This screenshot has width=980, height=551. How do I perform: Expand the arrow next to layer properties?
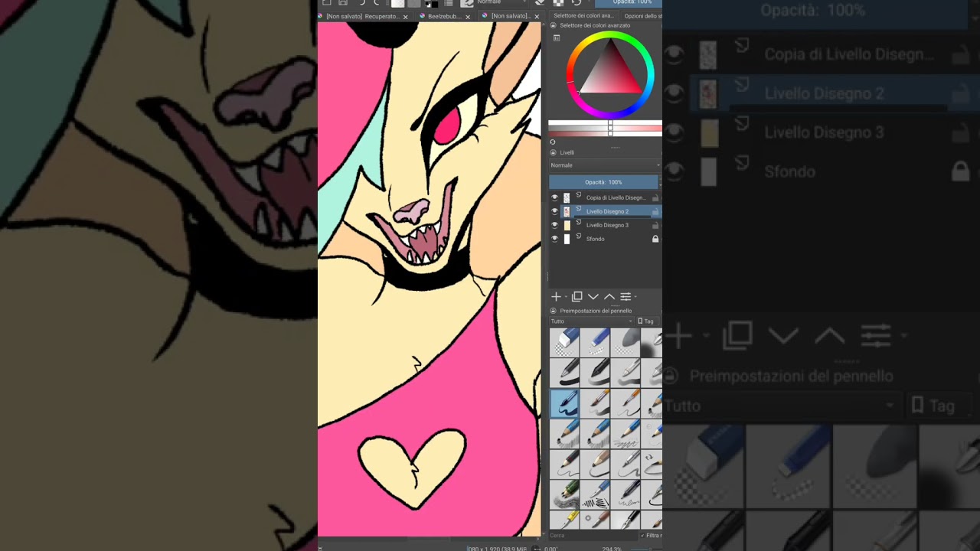[635, 297]
